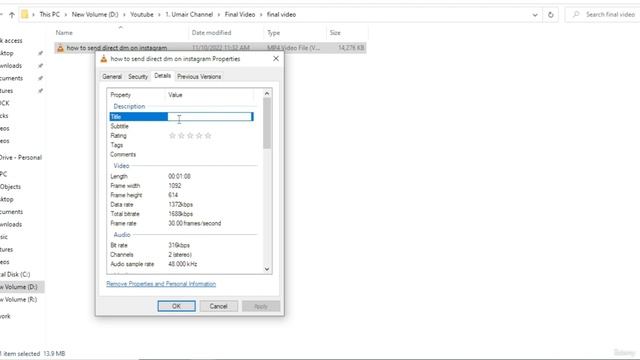Click the Up arrow navigation icon

(x=11, y=15)
